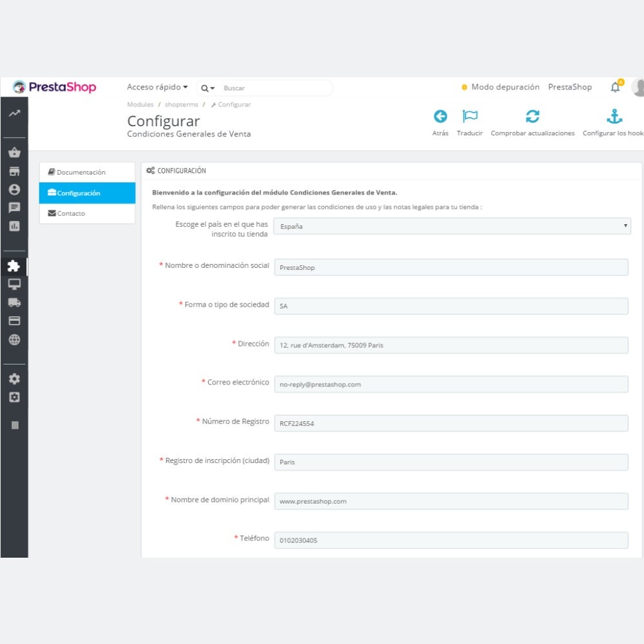Click the Configurar los hooks anchor icon
This screenshot has width=644, height=644.
point(614,117)
